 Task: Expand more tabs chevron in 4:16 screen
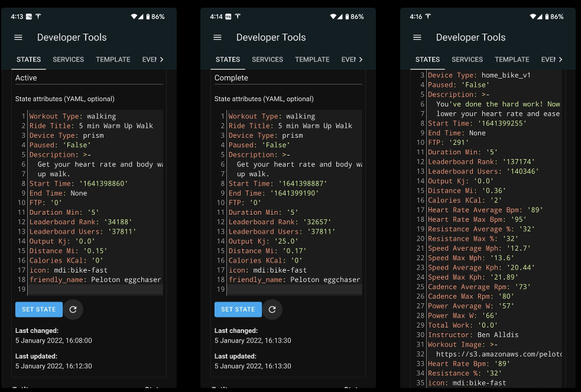click(x=561, y=59)
